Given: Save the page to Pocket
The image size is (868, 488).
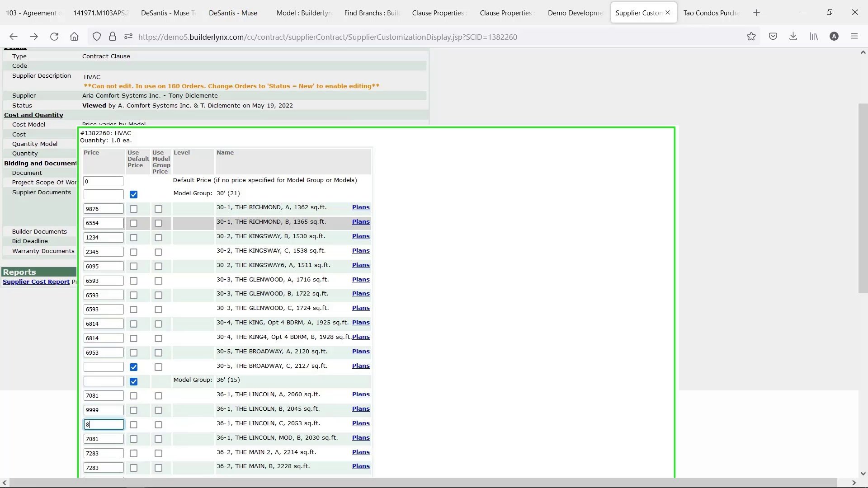Looking at the screenshot, I should pyautogui.click(x=773, y=37).
